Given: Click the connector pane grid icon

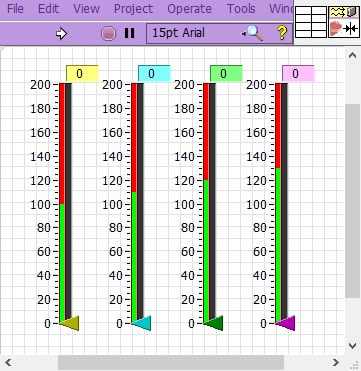Looking at the screenshot, I should tap(311, 22).
